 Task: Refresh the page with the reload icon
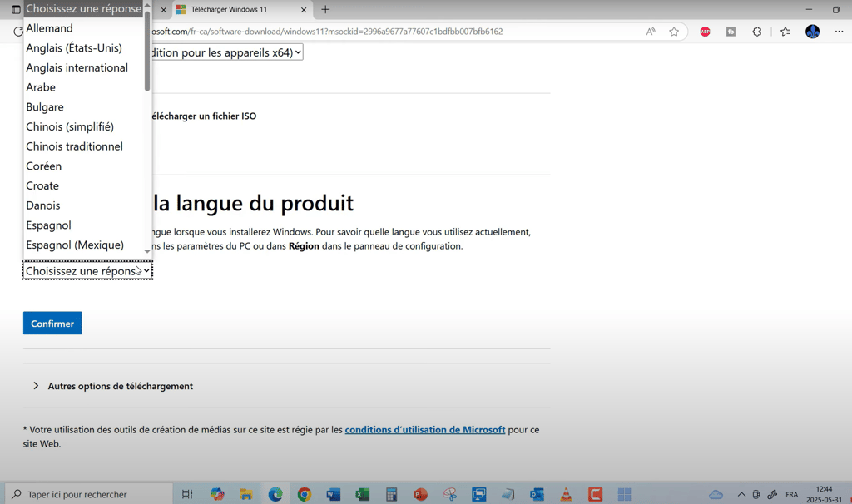point(18,32)
